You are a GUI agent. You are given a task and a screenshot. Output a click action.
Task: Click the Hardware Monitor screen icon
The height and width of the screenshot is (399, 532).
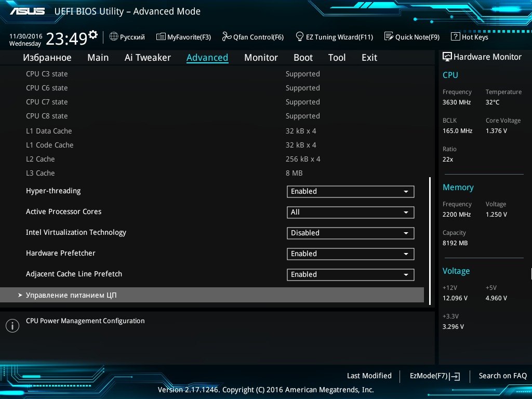coord(447,57)
